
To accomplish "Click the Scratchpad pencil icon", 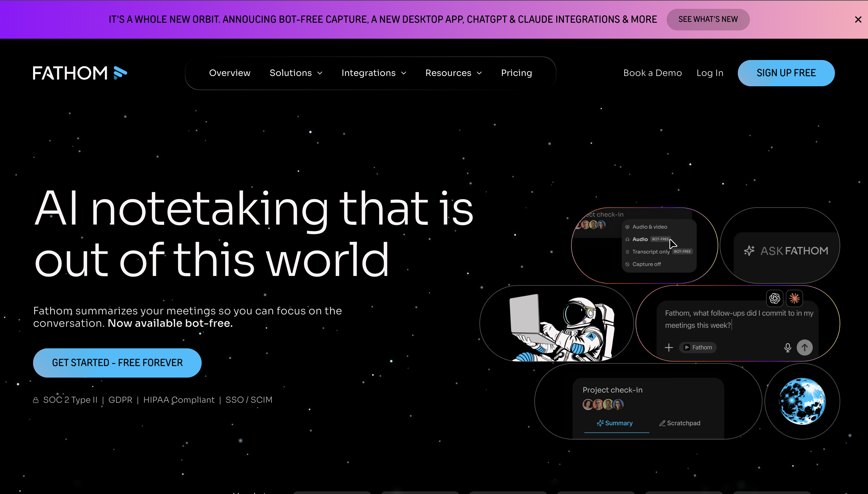I will tap(662, 423).
